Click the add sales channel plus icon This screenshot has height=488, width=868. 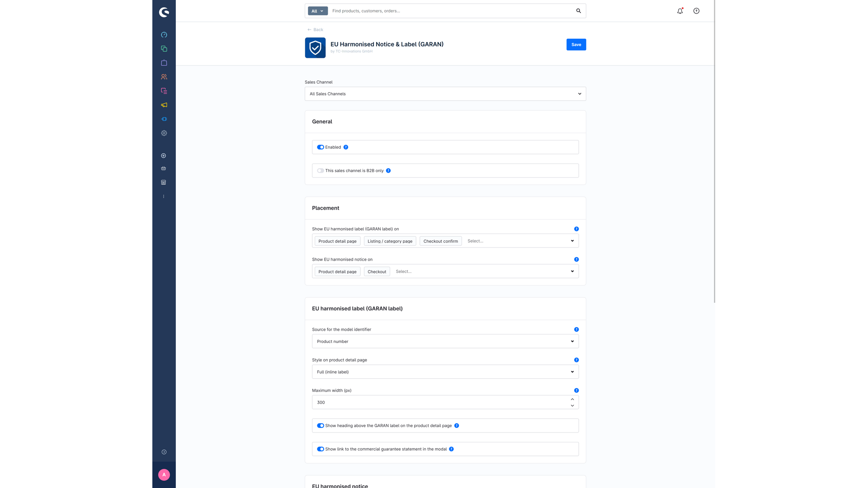point(164,156)
